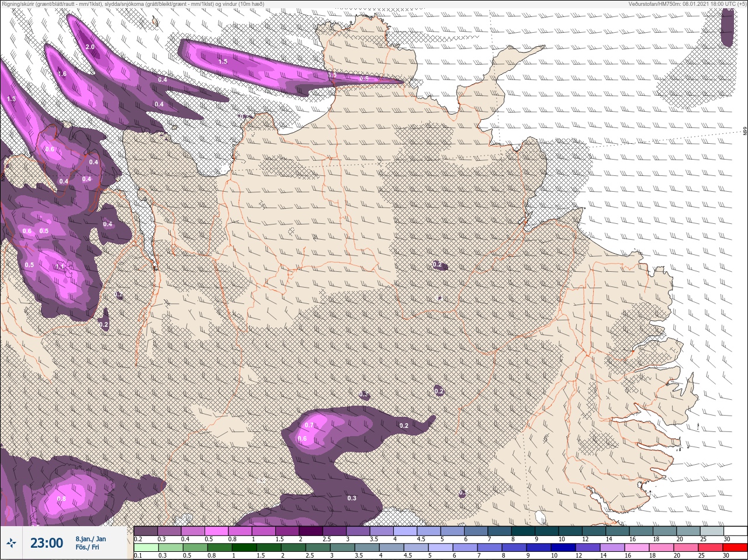Pick the darkest purple 0.2–0.3 snow legend swatch
748x560 pixels.
coord(146,531)
